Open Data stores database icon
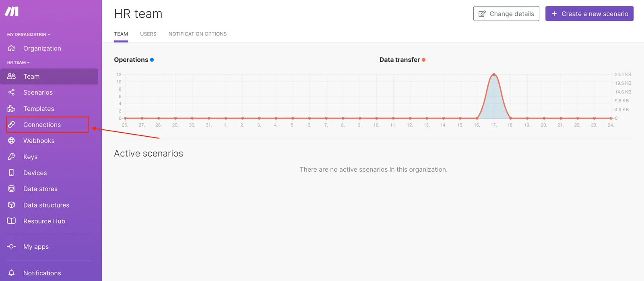This screenshot has height=281, width=644. tap(11, 189)
